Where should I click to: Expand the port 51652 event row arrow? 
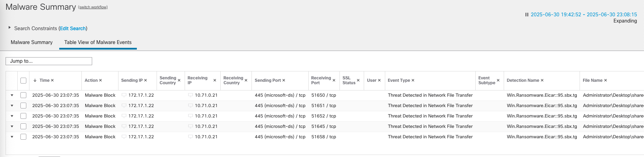click(12, 116)
